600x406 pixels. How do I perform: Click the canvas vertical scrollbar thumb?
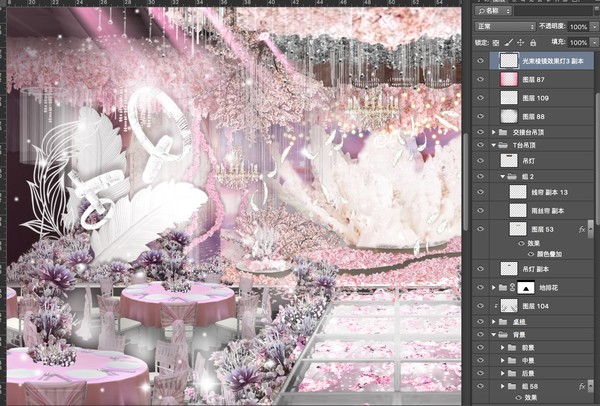466,183
